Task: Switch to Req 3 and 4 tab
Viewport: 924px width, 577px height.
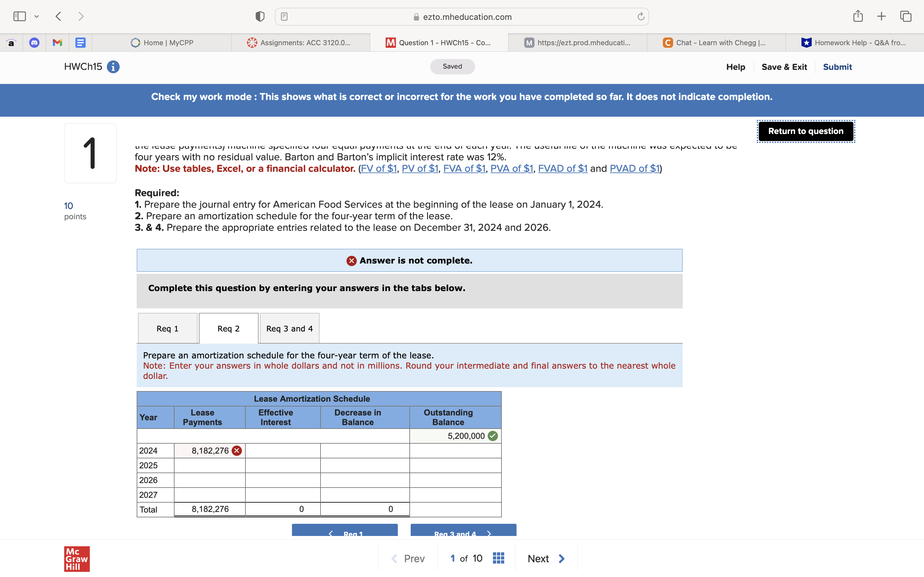Action: 289,329
